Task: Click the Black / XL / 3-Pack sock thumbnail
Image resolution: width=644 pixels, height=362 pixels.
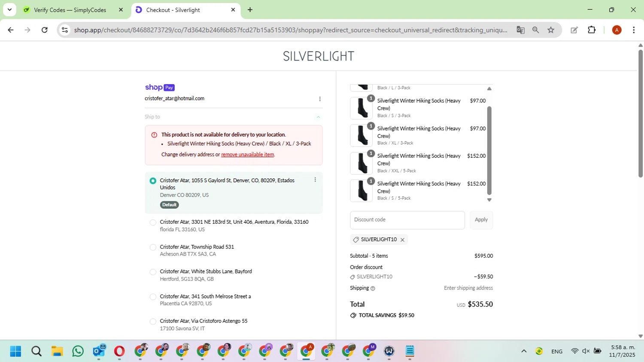Action: 361,135
